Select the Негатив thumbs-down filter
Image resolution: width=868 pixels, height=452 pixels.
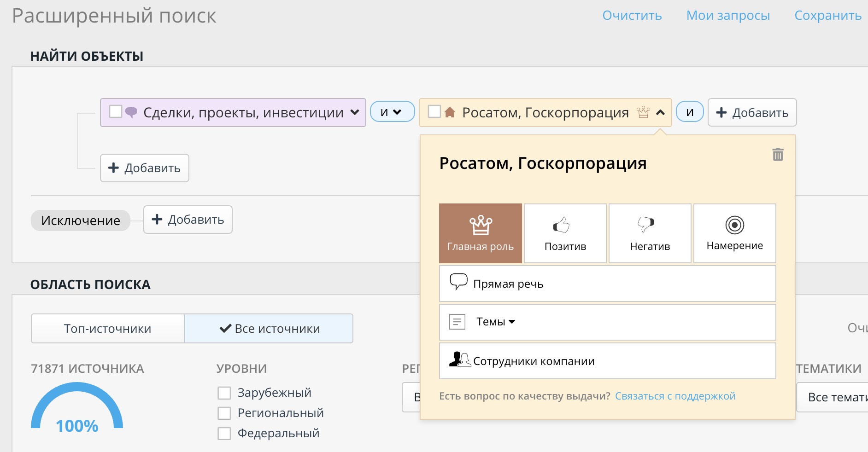(650, 233)
